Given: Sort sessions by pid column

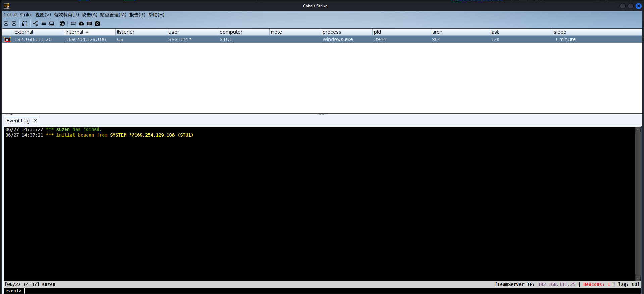Looking at the screenshot, I should pyautogui.click(x=402, y=32).
